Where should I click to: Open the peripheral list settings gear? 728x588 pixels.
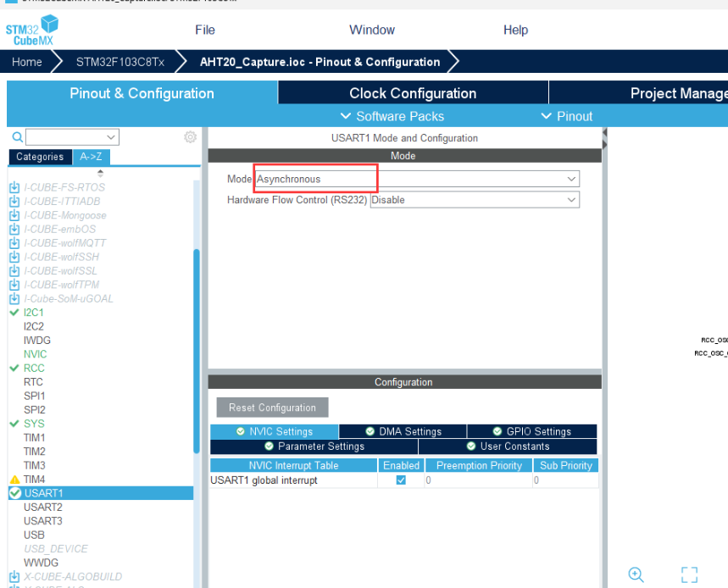click(190, 137)
